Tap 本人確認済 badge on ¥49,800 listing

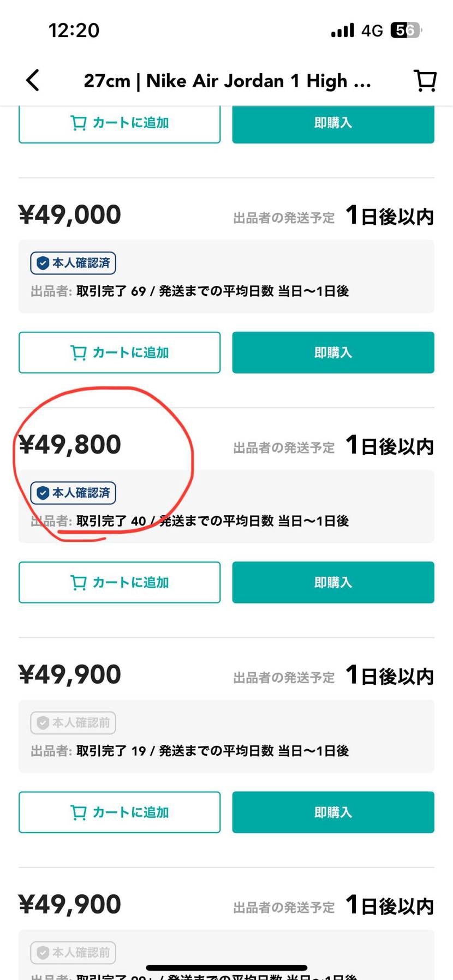73,493
